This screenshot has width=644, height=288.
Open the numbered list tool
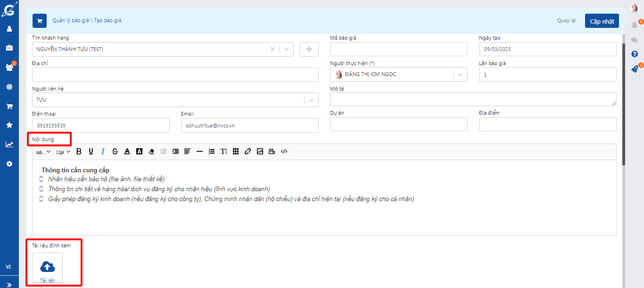[212, 152]
